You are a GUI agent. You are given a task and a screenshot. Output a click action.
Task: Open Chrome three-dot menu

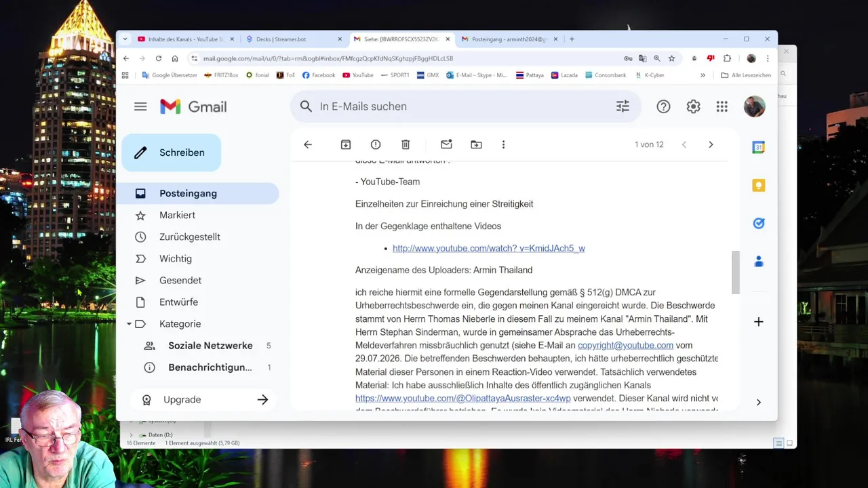[x=768, y=58]
